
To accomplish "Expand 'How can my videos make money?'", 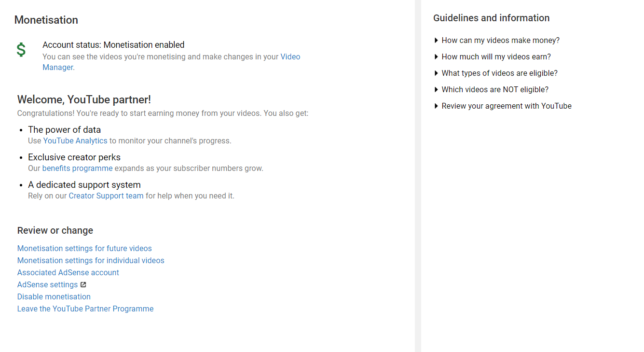I will [497, 41].
